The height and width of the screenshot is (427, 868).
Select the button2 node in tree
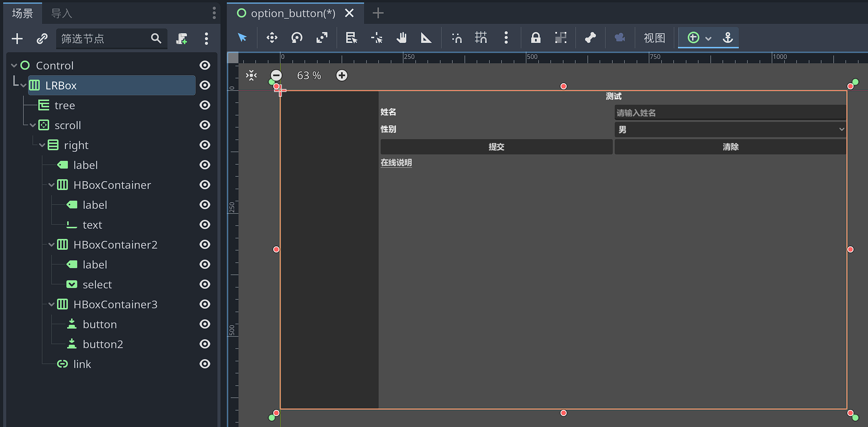(x=103, y=344)
